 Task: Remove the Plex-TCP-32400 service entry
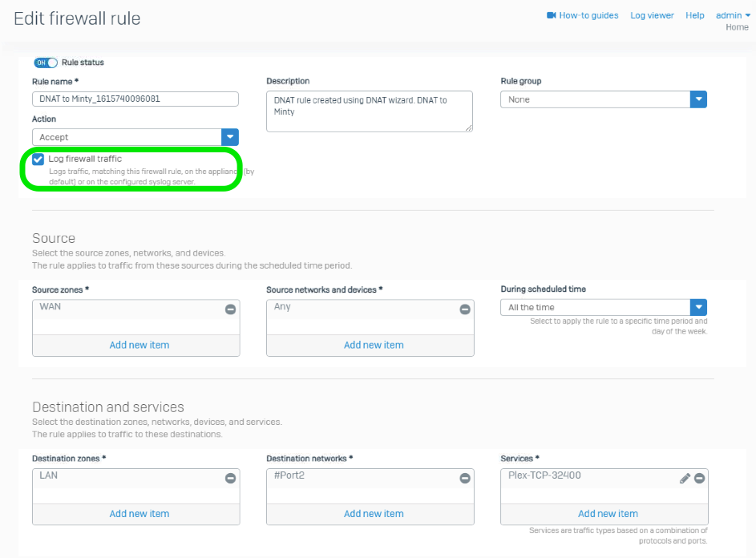(x=699, y=477)
